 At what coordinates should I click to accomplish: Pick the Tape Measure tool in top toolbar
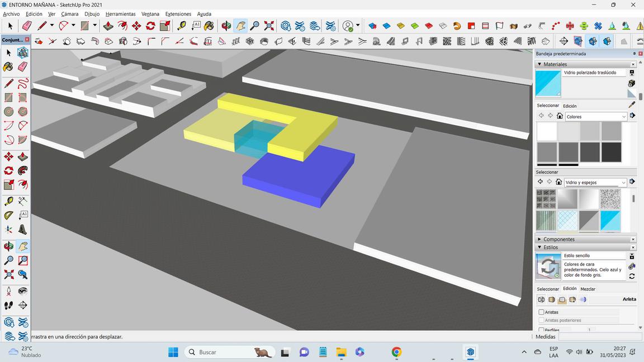pos(182,26)
